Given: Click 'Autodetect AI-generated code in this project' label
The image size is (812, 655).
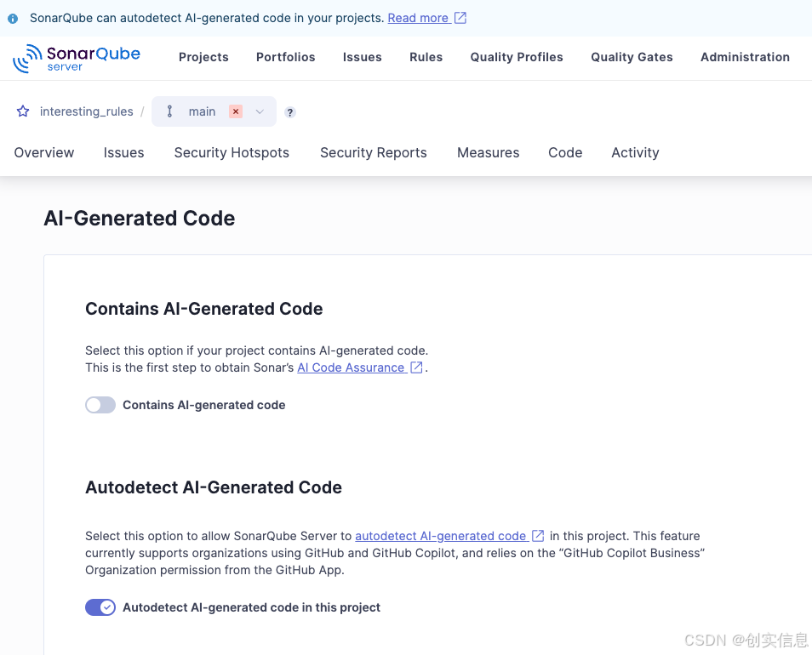Looking at the screenshot, I should click(252, 607).
